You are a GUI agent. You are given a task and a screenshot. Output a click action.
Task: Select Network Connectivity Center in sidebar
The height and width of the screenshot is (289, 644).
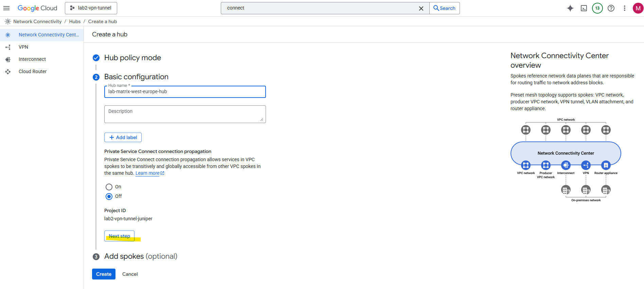coord(42,35)
